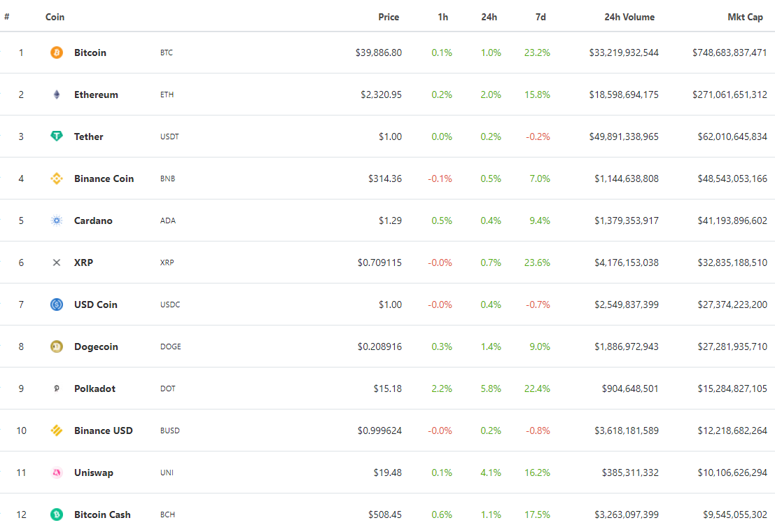The width and height of the screenshot is (775, 532).
Task: Sort by Mkt Cap column header
Action: 746,17
